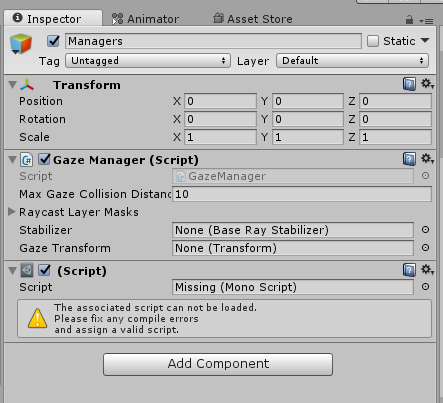Open Gaze Manager gear settings menu
Screen dimensions: 443x403
427,159
